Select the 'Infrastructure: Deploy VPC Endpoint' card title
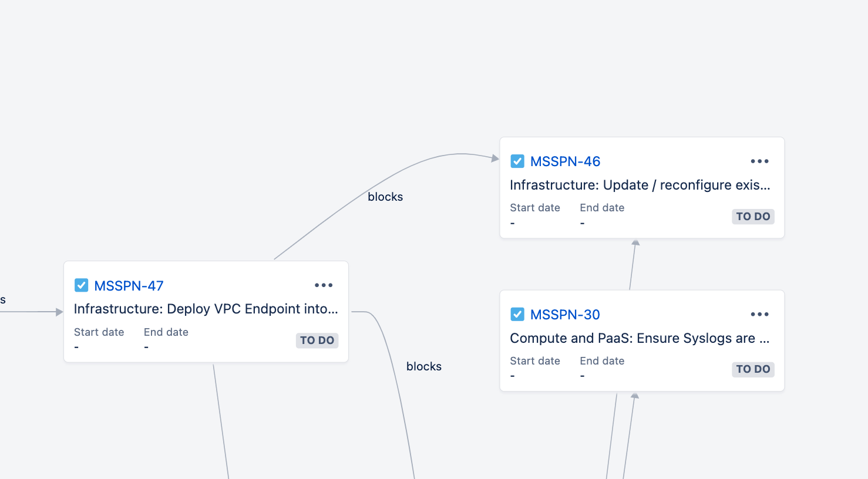The height and width of the screenshot is (479, 868). pyautogui.click(x=206, y=309)
